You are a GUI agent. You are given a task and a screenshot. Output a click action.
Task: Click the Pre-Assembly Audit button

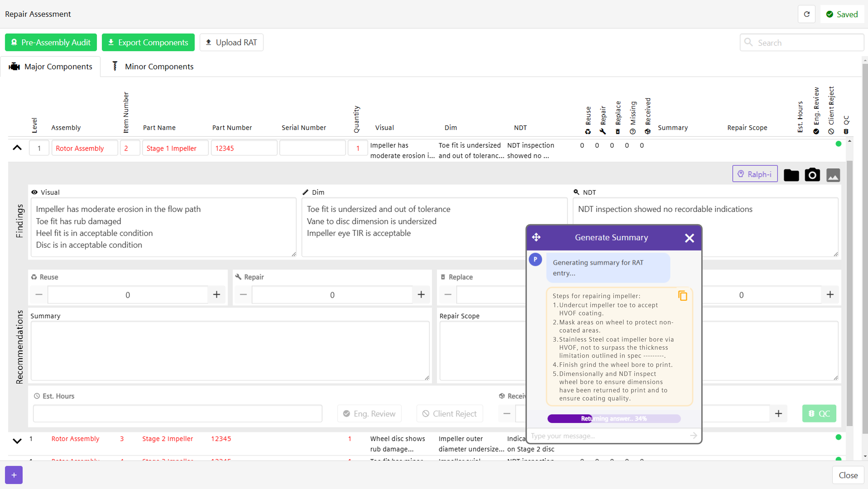coord(51,42)
